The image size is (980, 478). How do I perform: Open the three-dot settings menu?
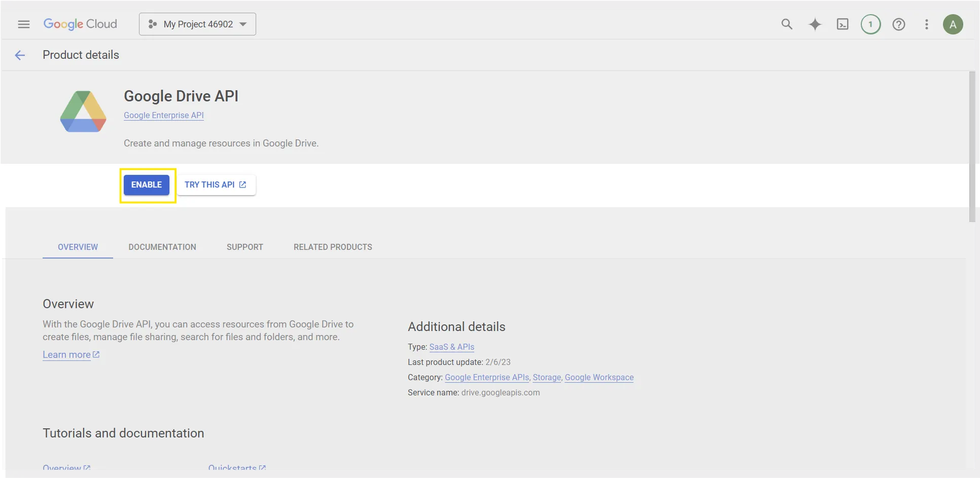point(926,24)
